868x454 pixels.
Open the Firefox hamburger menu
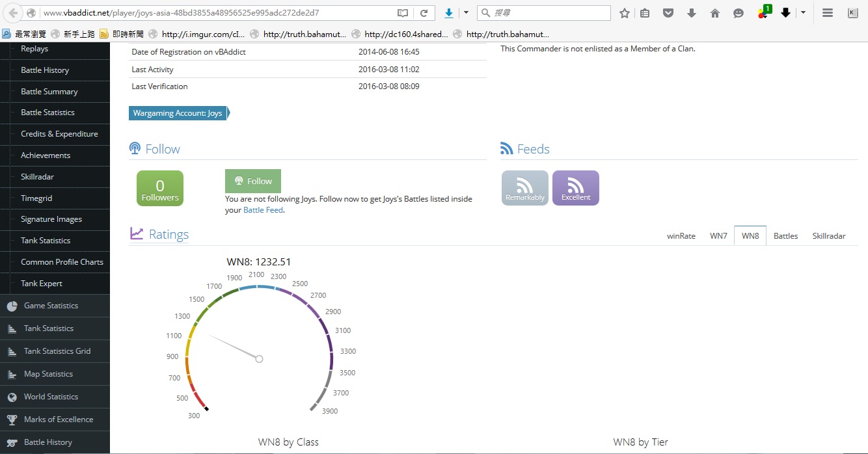pyautogui.click(x=828, y=13)
